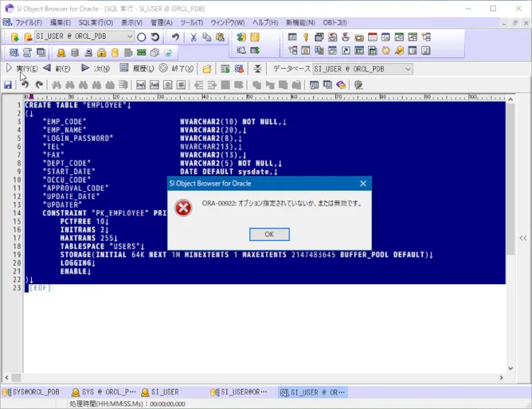
Task: Switch to SI_USER window tab
Action: (x=160, y=392)
